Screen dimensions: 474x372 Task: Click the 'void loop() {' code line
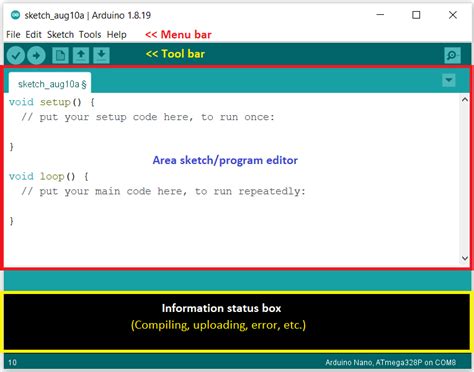point(49,176)
